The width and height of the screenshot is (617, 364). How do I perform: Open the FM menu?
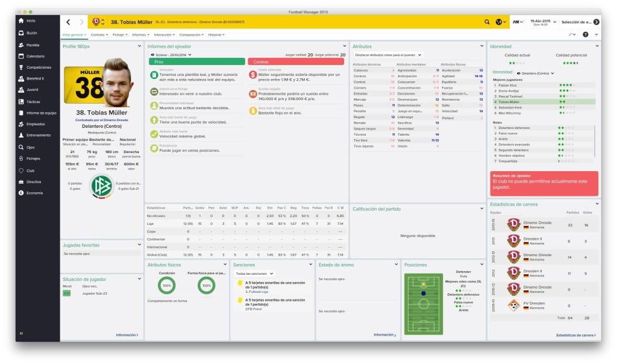click(518, 22)
